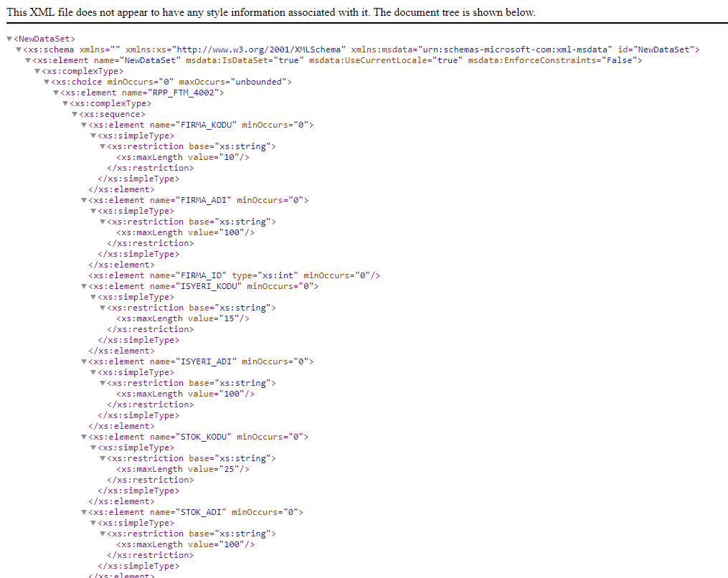Collapse the simpleType under STOK_KODU
Viewport: 728px width, 578px height.
point(93,447)
